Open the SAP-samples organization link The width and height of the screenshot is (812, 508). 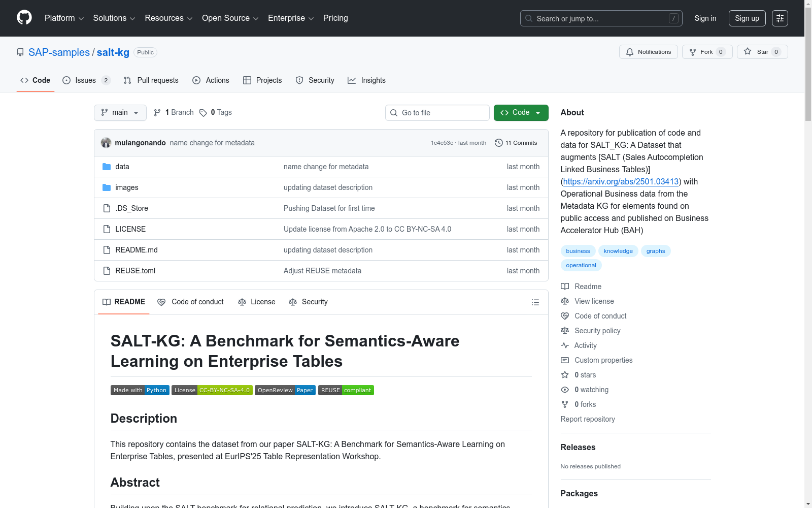tap(59, 52)
